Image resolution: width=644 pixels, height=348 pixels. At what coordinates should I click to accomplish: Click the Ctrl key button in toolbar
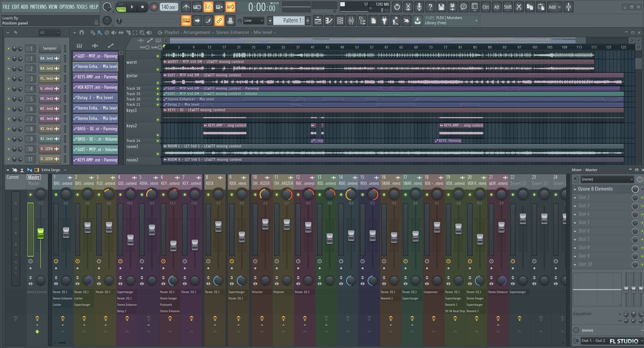(485, 7)
